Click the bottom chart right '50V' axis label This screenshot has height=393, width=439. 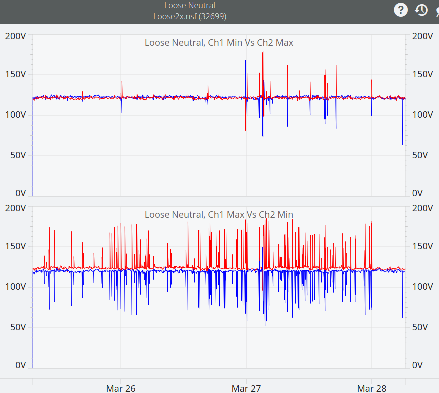(x=420, y=327)
